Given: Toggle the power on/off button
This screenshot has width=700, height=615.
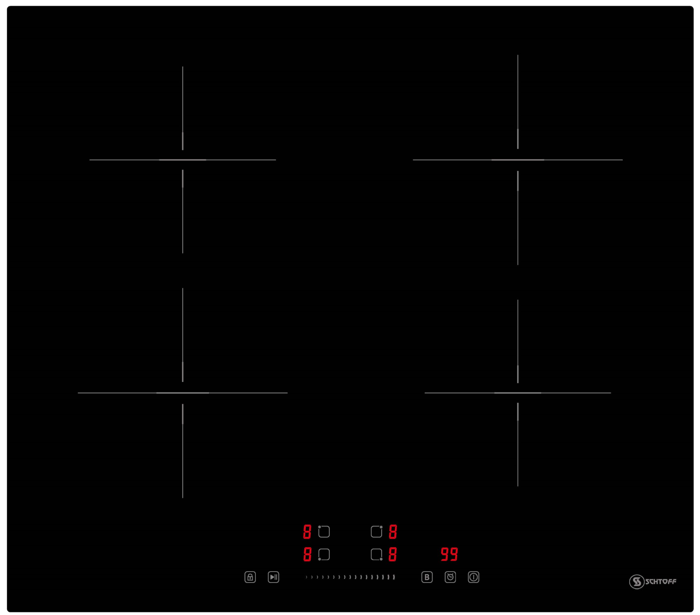Looking at the screenshot, I should [x=473, y=577].
